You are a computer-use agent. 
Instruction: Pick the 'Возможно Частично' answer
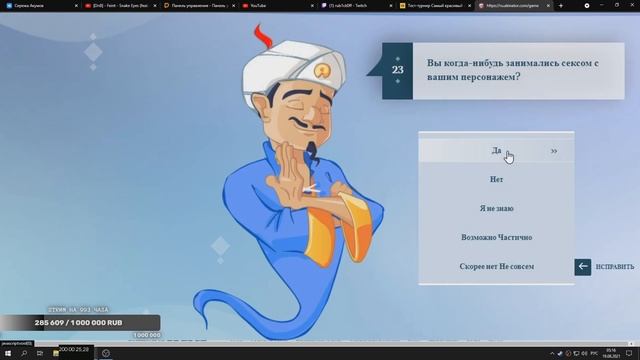coord(496,237)
